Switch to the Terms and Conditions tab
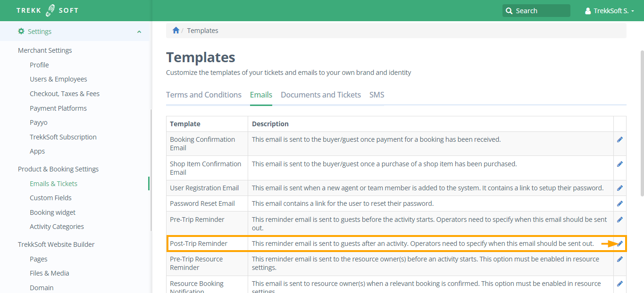This screenshot has height=293, width=644. (x=204, y=95)
